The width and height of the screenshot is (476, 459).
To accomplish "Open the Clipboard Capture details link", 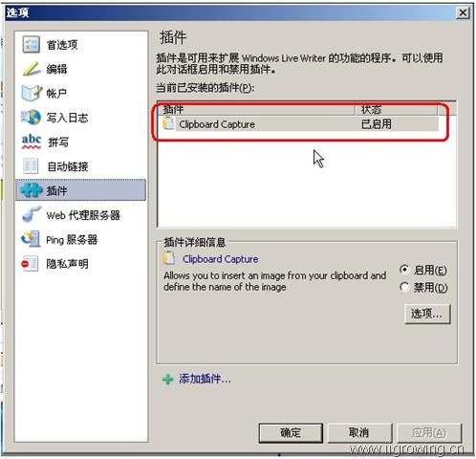I will coord(221,259).
